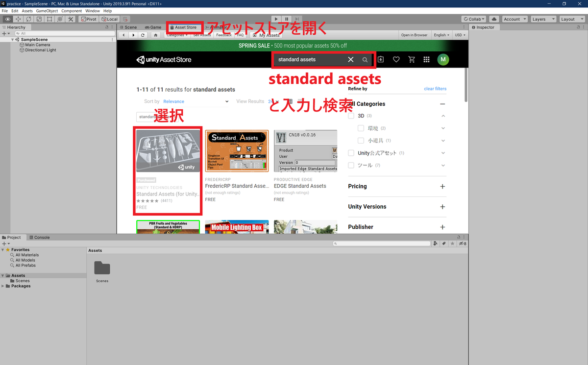
Task: Expand the Publisher filter section
Action: click(x=442, y=227)
